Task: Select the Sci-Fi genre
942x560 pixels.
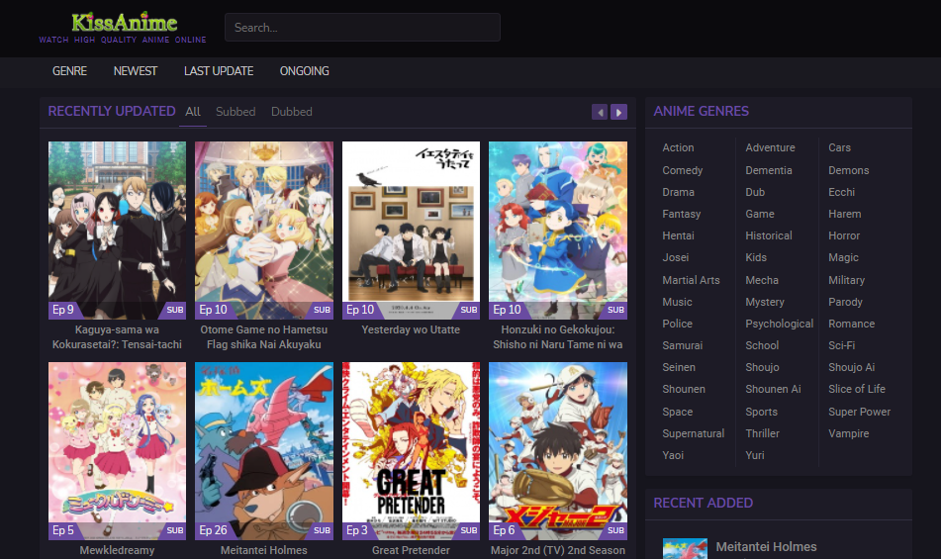Action: [x=842, y=345]
